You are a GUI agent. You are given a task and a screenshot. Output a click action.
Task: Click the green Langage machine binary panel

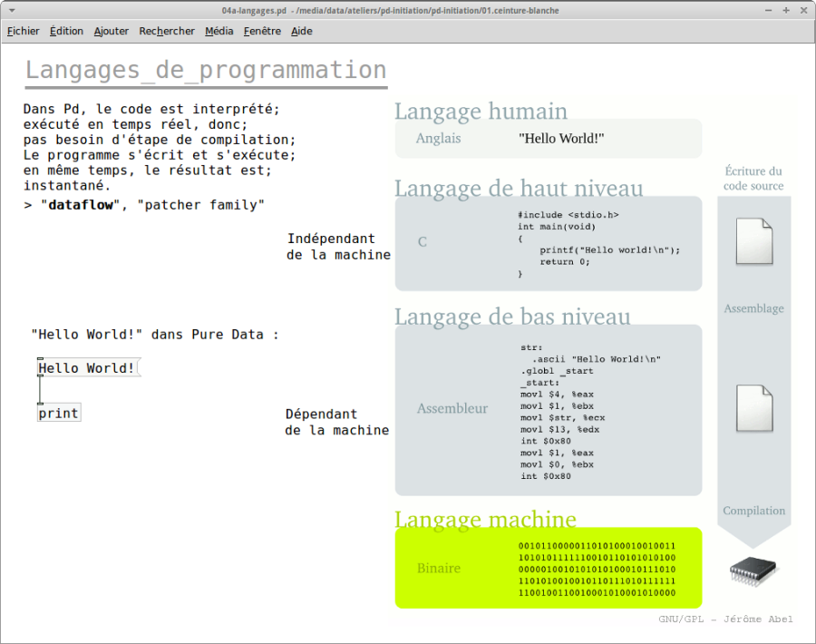point(548,568)
